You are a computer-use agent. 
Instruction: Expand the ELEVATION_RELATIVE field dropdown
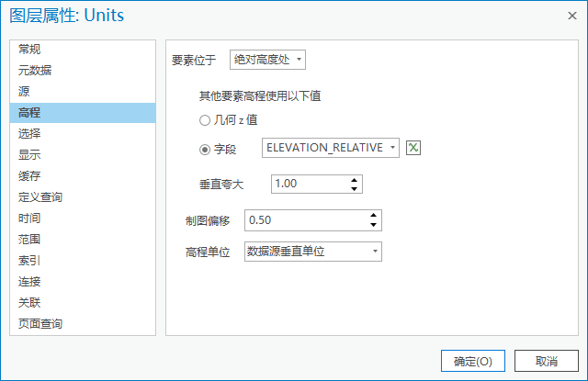392,148
